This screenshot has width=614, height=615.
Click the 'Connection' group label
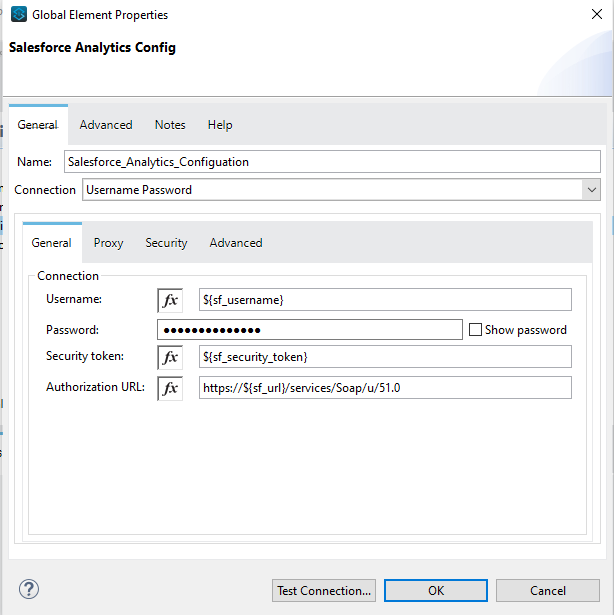(67, 276)
